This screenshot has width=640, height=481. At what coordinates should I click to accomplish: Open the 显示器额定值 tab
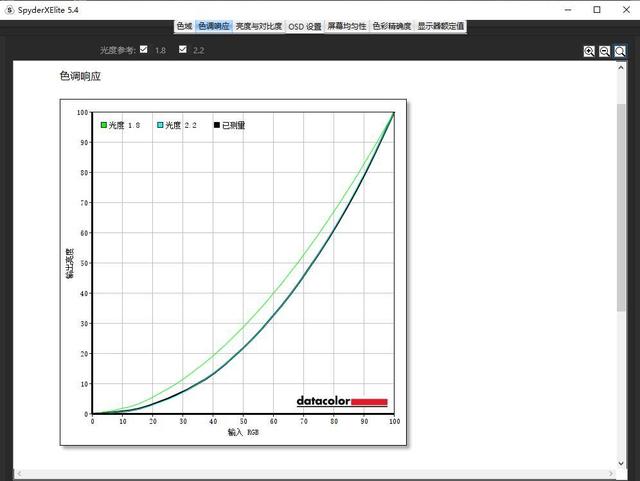point(440,26)
